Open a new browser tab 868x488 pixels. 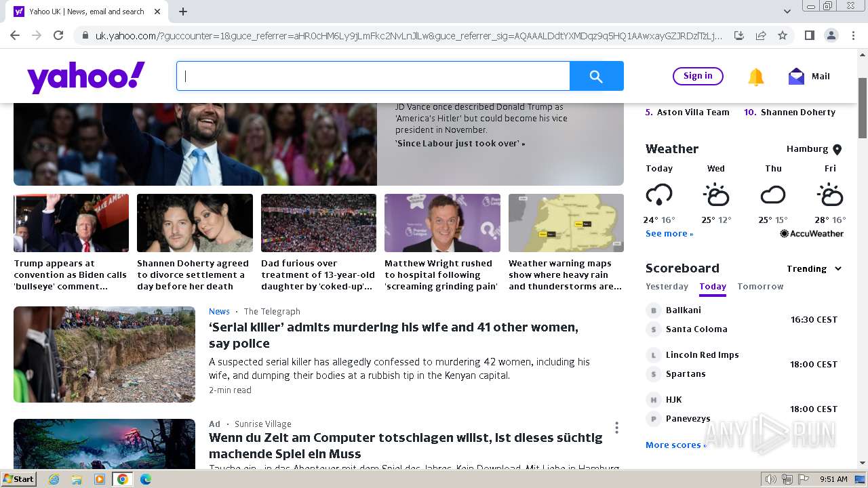pos(183,12)
